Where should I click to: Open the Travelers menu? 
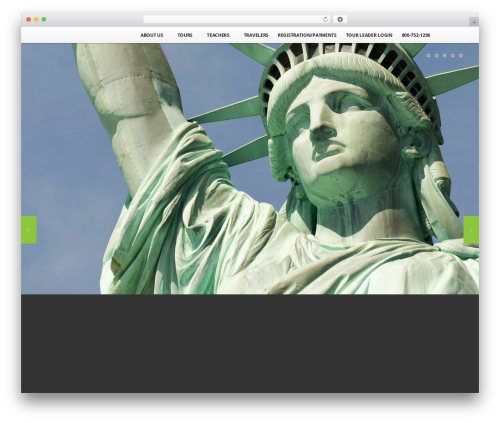256,35
